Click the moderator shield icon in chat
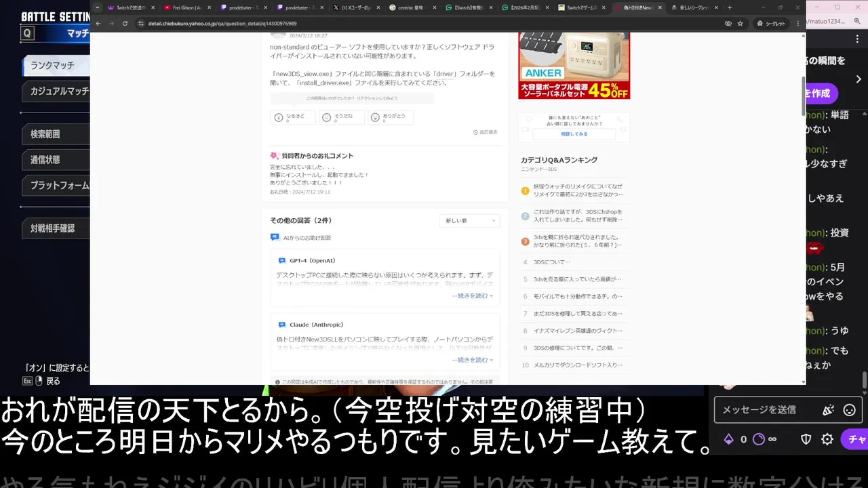Screen dimensions: 868x488 point(806,439)
